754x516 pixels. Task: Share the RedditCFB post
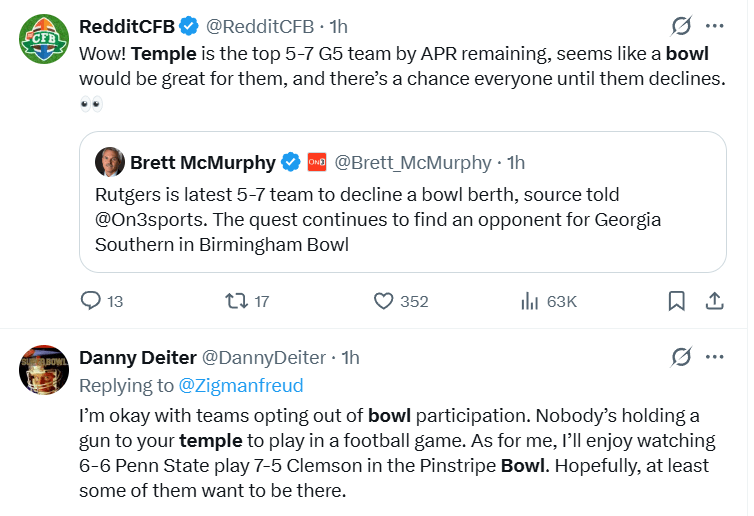coord(715,301)
